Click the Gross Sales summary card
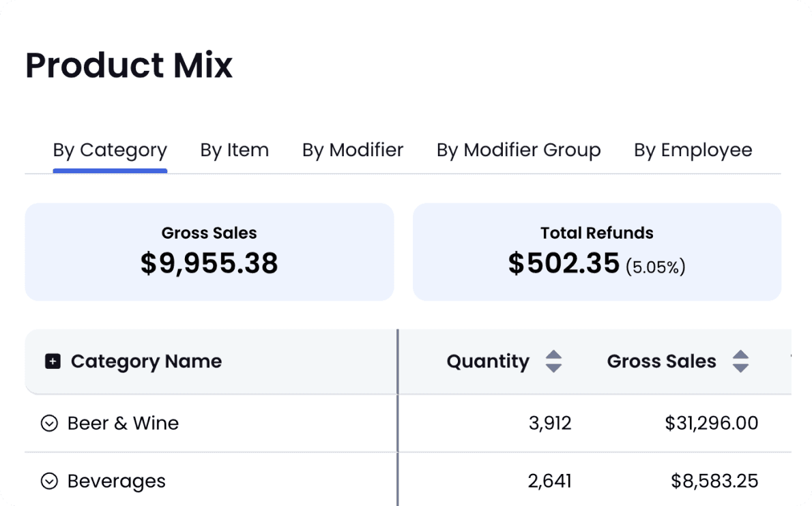 (x=209, y=252)
